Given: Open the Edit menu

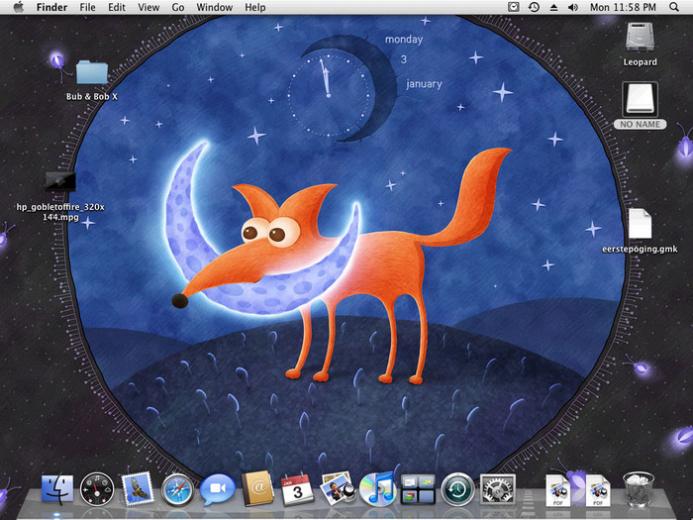Looking at the screenshot, I should click(x=117, y=8).
